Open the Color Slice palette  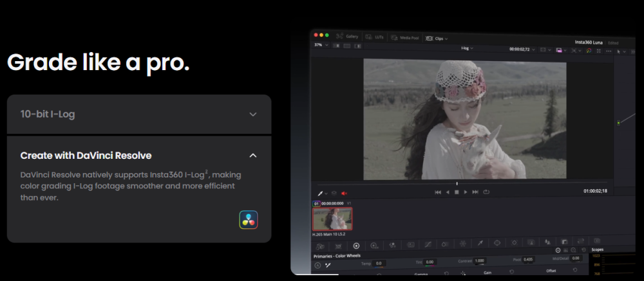coord(445,244)
